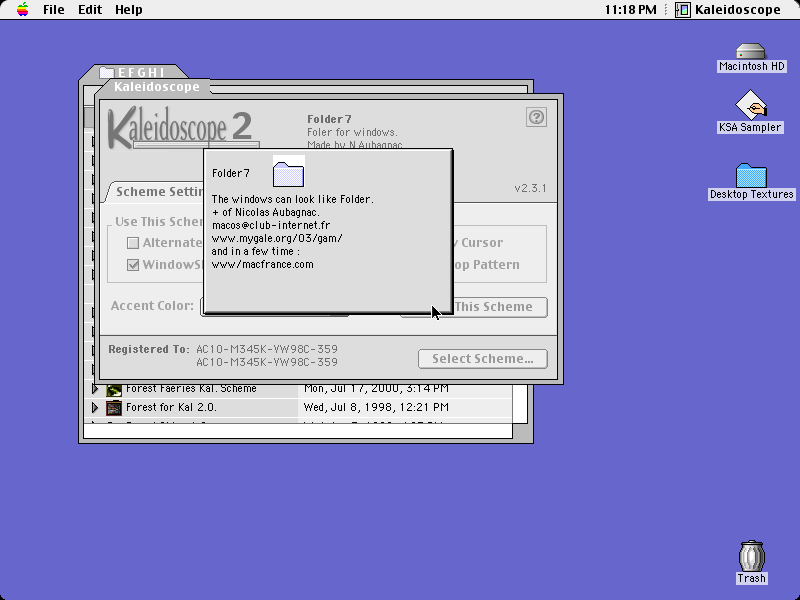Click the Forest for Kal 2.0. name
The height and width of the screenshot is (600, 800).
171,407
